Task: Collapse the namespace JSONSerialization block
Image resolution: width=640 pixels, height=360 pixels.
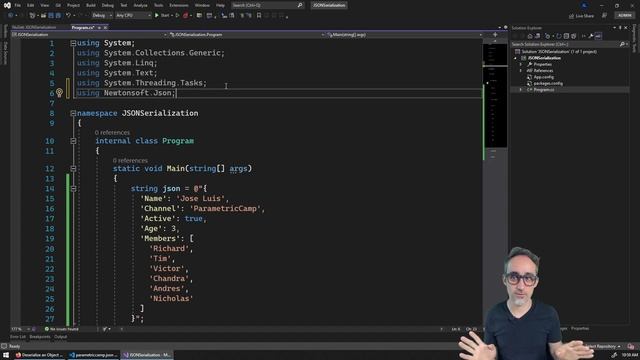Action: [x=73, y=113]
